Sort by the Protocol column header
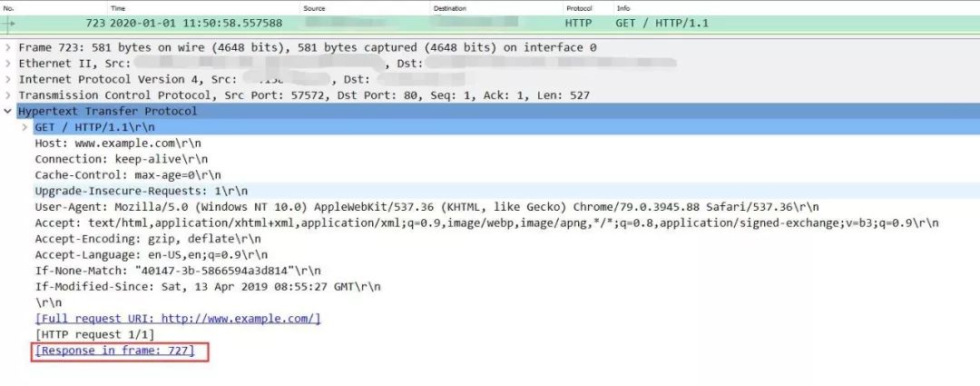 (x=577, y=8)
